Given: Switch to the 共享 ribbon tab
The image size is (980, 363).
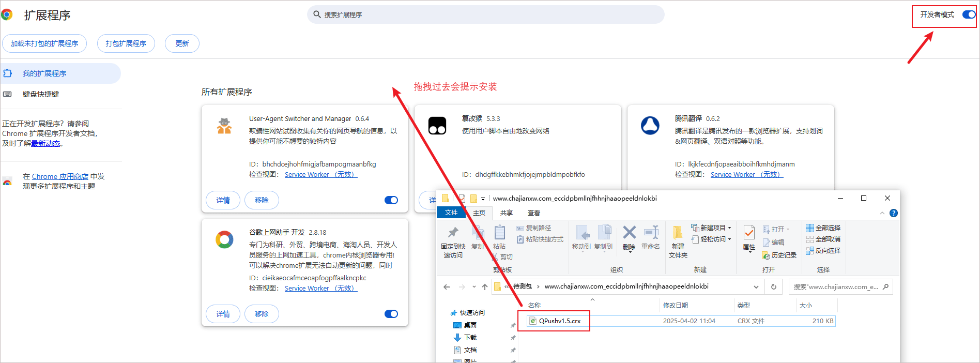Looking at the screenshot, I should [507, 213].
